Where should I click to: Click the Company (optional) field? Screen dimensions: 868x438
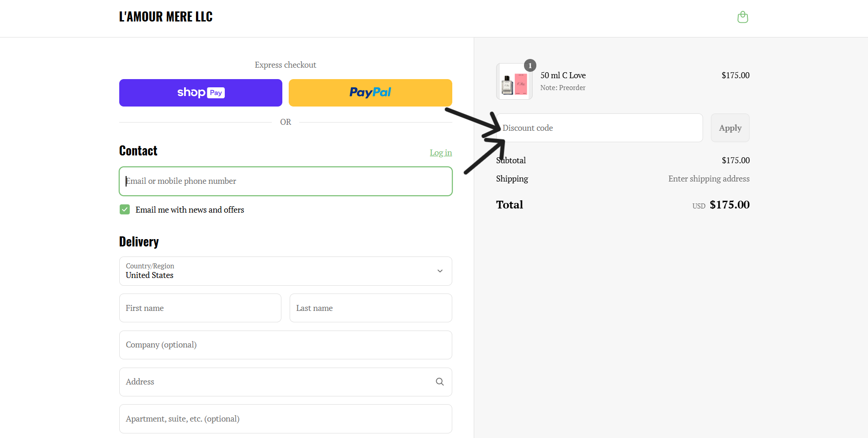pos(286,345)
